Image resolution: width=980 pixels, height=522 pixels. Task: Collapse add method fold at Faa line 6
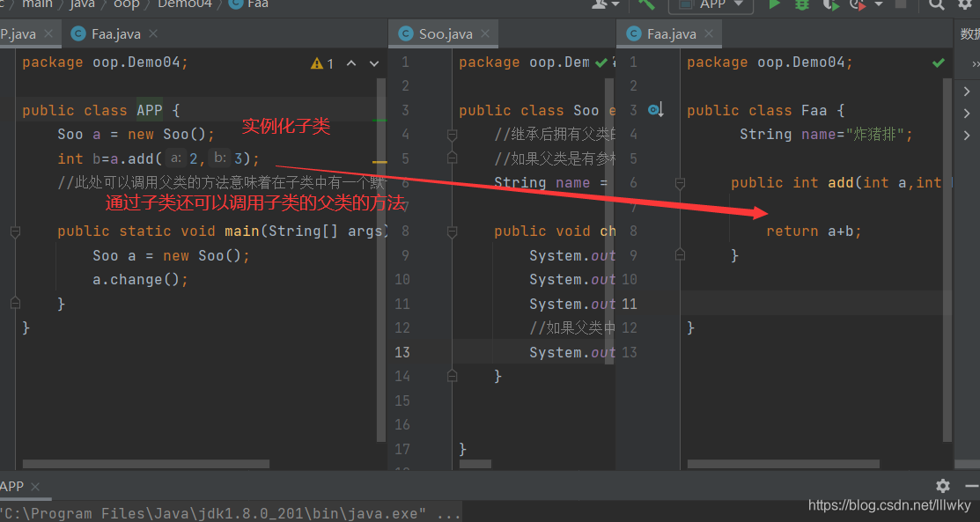(680, 183)
